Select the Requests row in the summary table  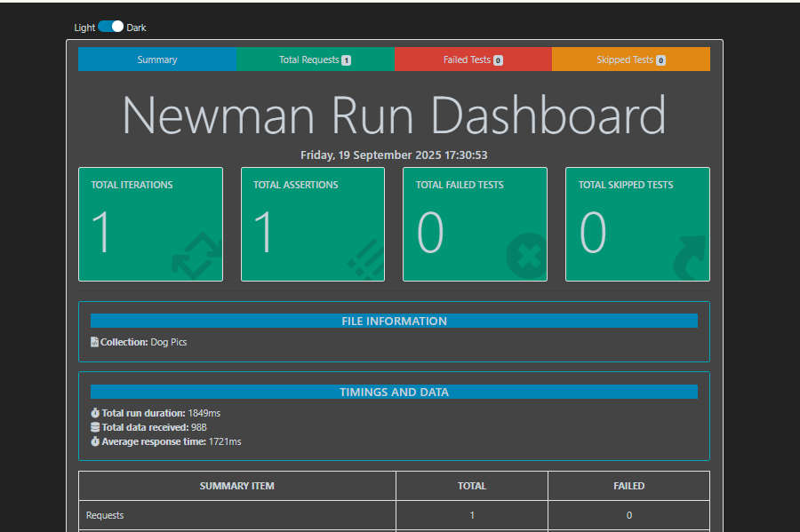tap(236, 515)
